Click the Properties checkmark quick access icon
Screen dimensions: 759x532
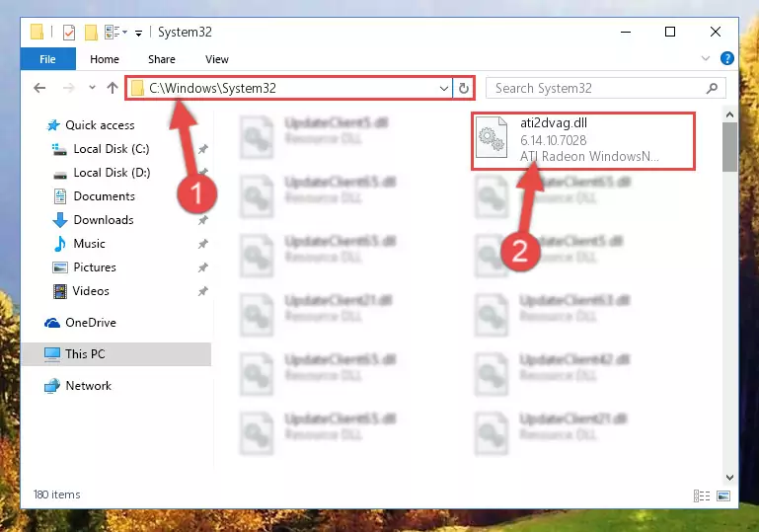69,33
